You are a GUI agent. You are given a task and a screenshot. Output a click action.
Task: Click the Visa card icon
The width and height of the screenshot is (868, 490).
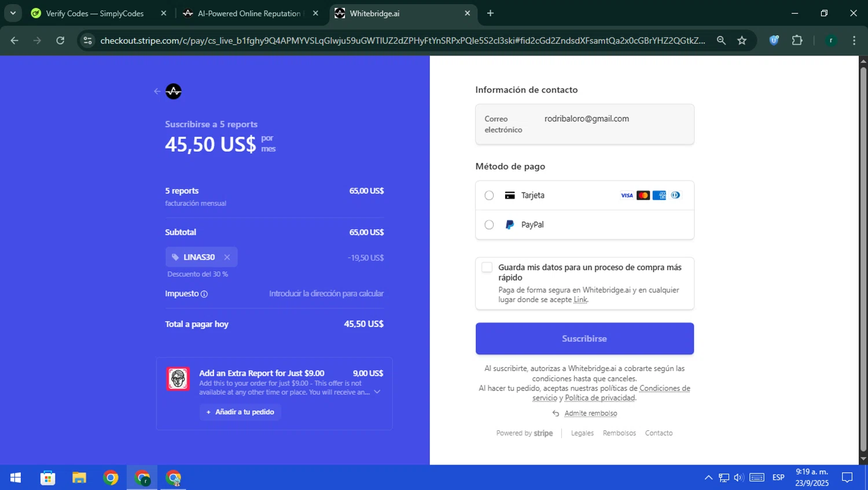click(627, 196)
